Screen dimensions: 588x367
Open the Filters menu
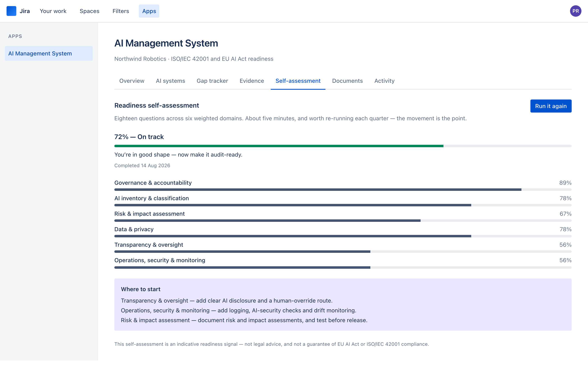120,11
